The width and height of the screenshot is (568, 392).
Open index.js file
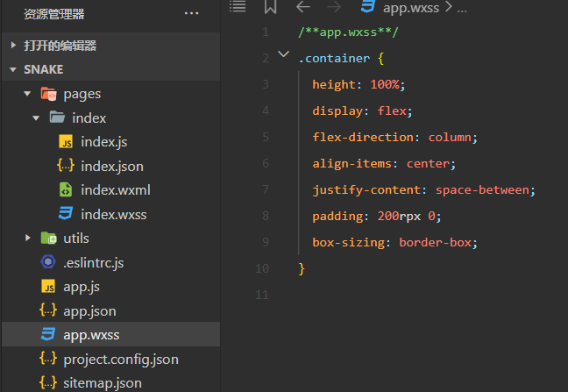[104, 142]
